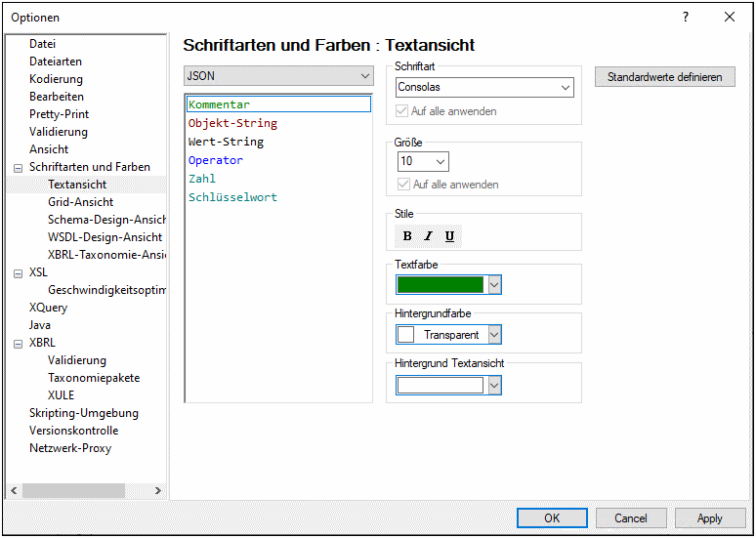Image resolution: width=756 pixels, height=538 pixels.
Task: Toggle the Italic style button
Action: (x=428, y=236)
